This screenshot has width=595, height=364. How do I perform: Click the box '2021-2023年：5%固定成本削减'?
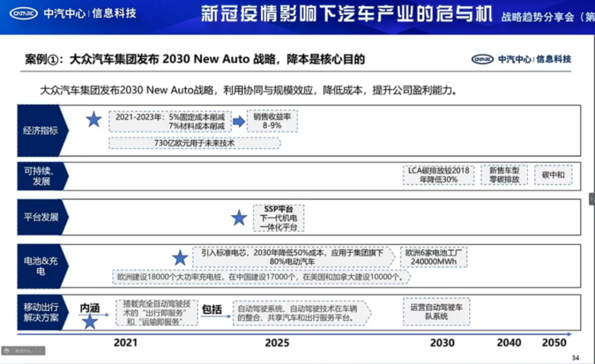coord(170,121)
